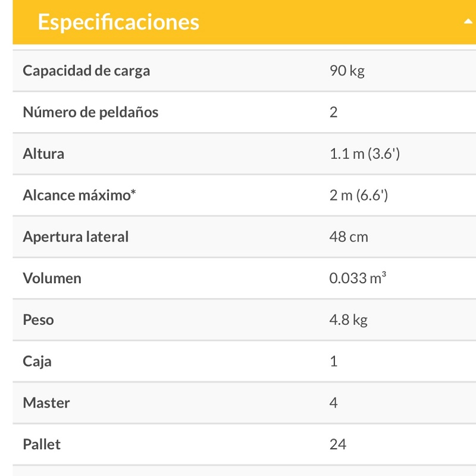Click the Apertura lateral label
This screenshot has height=476, width=476.
76,237
